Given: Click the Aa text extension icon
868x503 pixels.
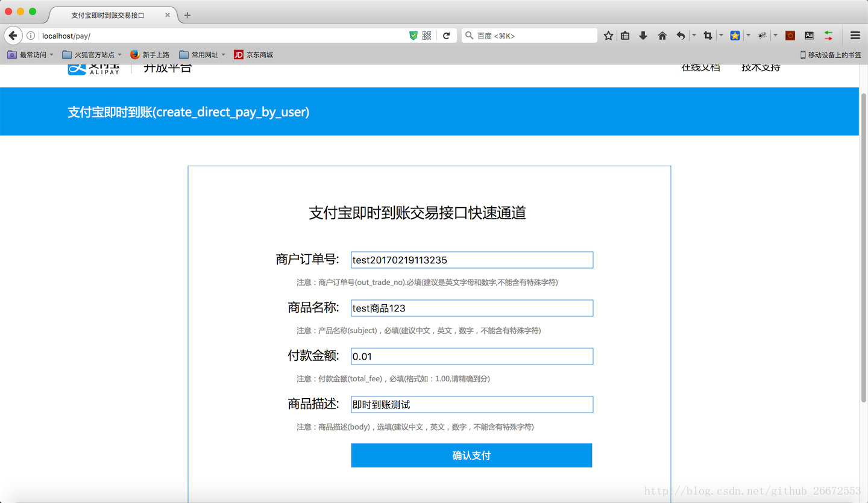Looking at the screenshot, I should [810, 36].
